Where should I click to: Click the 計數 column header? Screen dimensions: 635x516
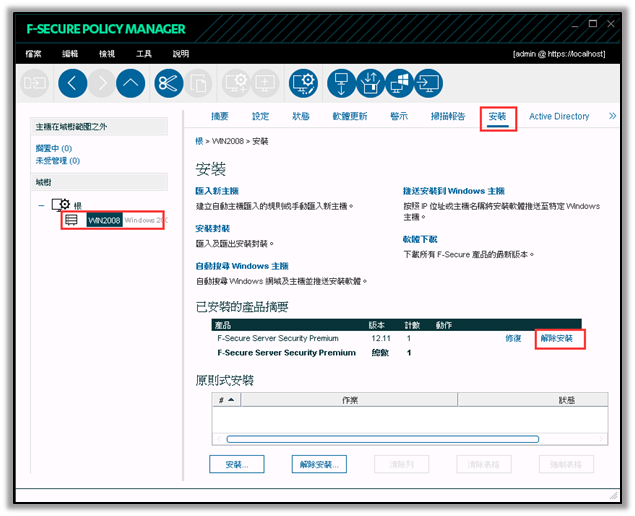412,325
